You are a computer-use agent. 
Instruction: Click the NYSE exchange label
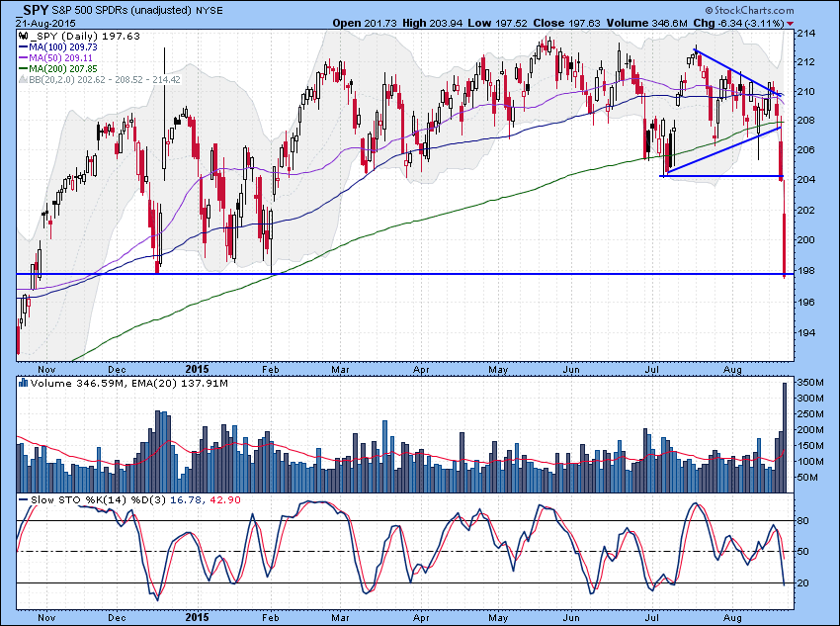(x=210, y=10)
